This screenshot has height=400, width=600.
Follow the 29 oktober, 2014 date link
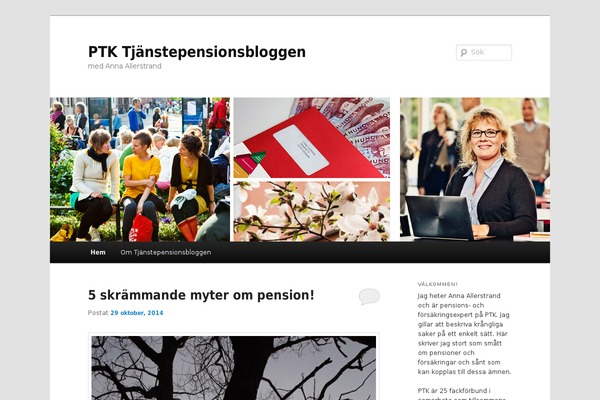[x=137, y=313]
